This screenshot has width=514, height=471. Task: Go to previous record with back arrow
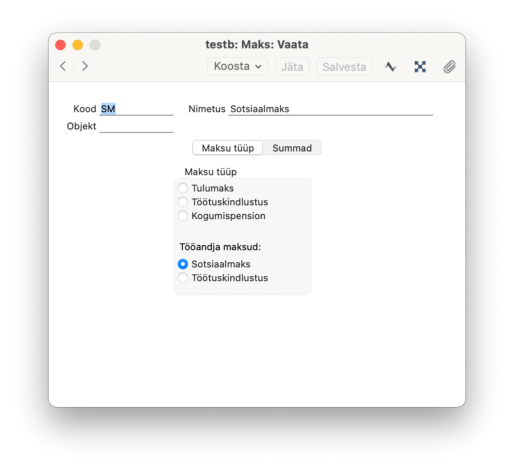(x=63, y=66)
